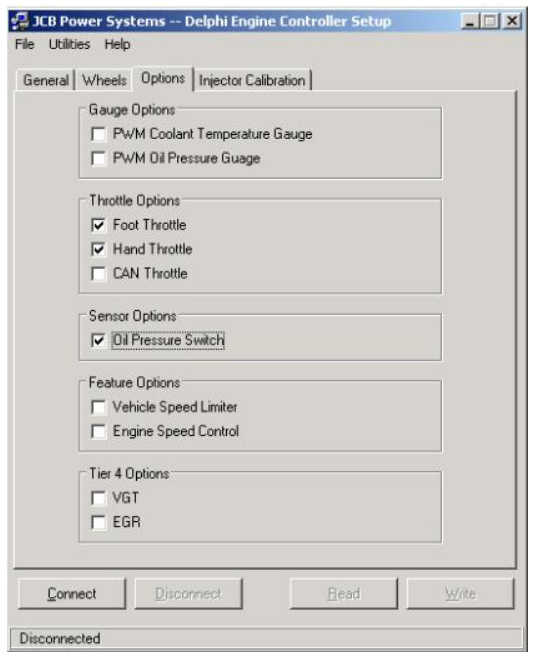Minimize the Engine Controller Setup window
538x662 pixels.
[469, 21]
